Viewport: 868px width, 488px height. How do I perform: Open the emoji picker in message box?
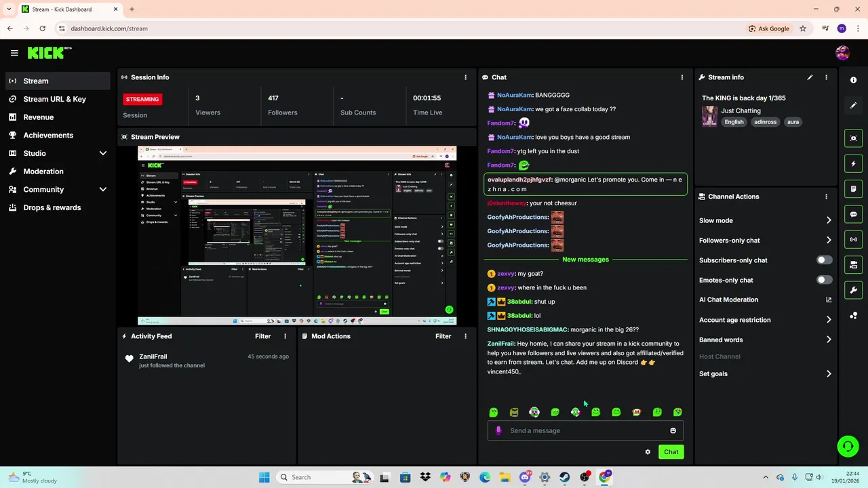(673, 430)
